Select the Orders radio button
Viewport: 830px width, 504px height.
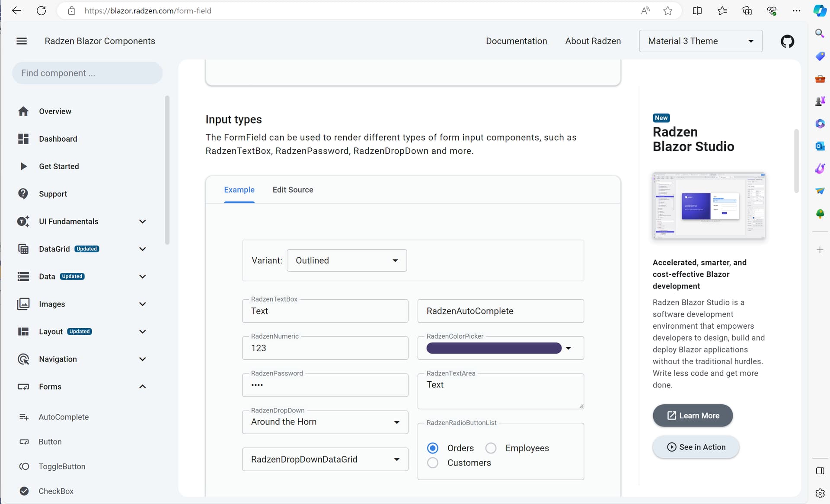[432, 448]
